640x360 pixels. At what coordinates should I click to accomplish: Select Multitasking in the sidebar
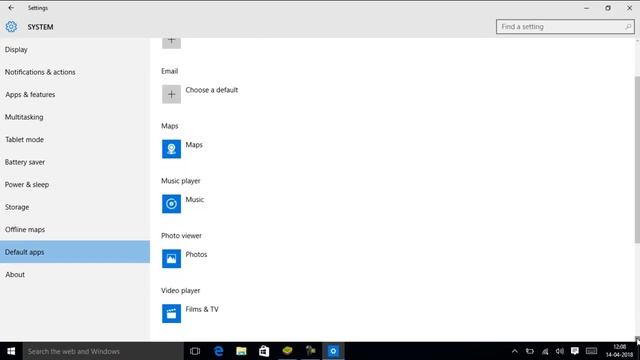tap(75, 117)
